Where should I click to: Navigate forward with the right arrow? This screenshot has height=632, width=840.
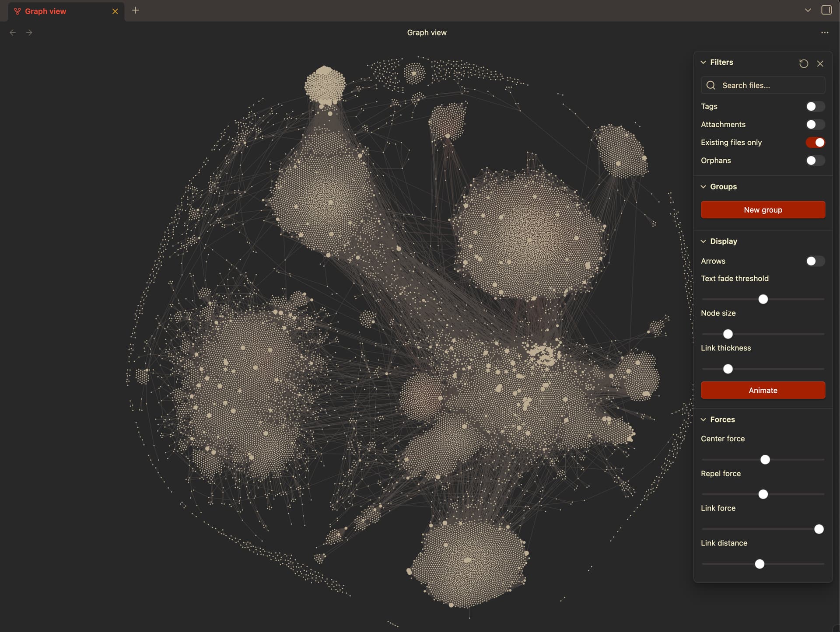[29, 33]
